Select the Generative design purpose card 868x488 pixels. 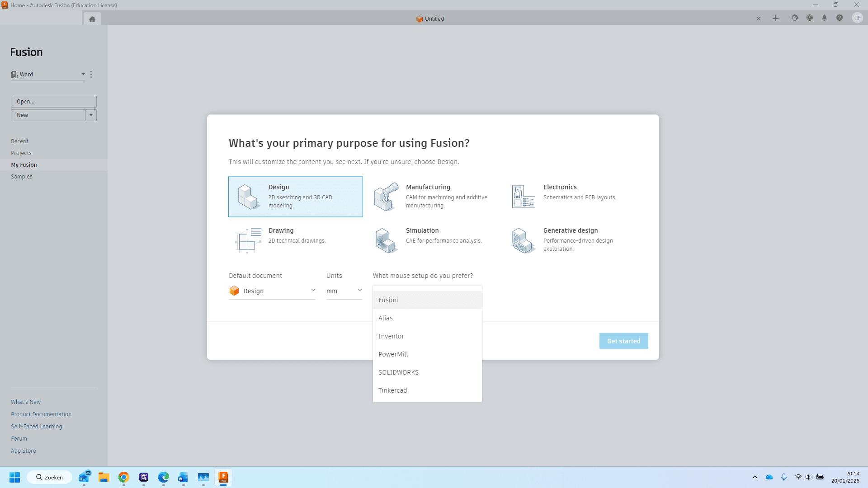(x=571, y=240)
